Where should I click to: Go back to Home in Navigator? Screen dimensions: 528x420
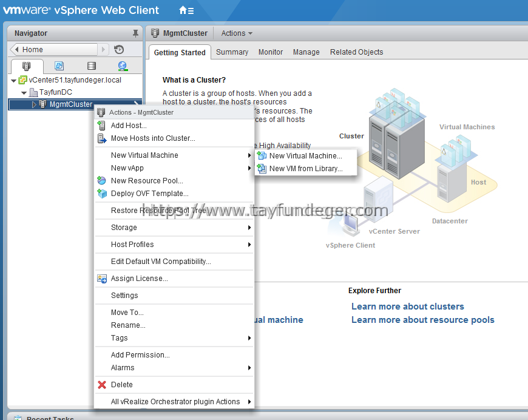(x=54, y=50)
